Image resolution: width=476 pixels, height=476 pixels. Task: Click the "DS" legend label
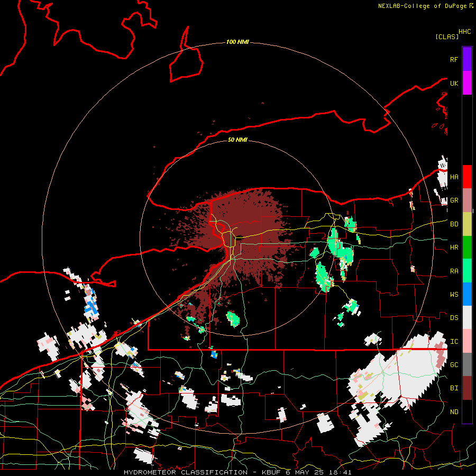click(454, 318)
